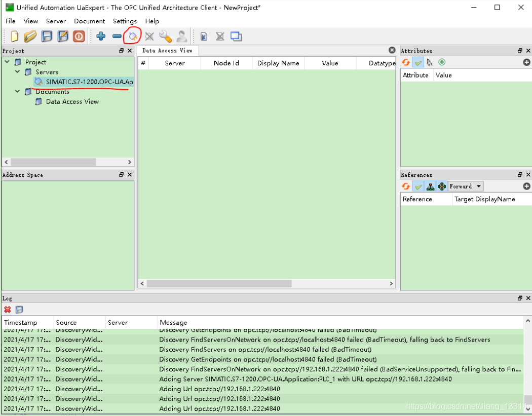Open server properties with the wrench icon

(x=165, y=36)
